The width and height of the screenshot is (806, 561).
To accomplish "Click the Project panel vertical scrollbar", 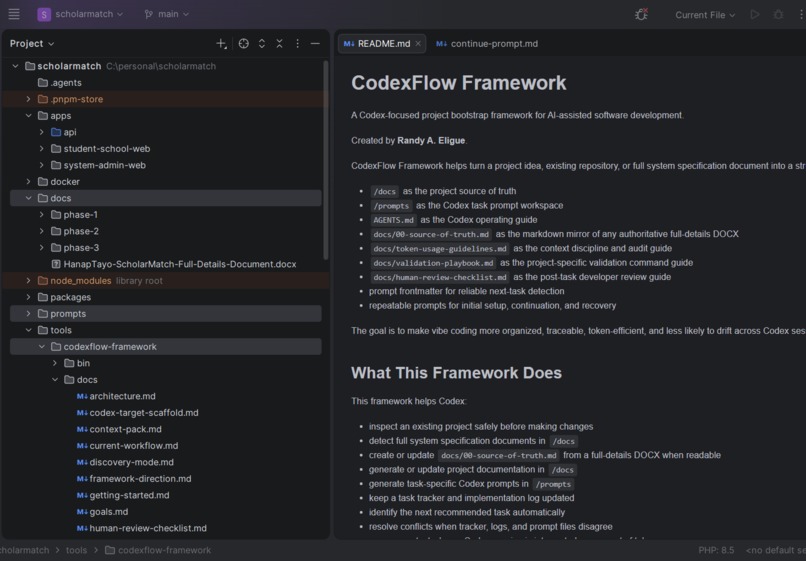I will (x=325, y=160).
